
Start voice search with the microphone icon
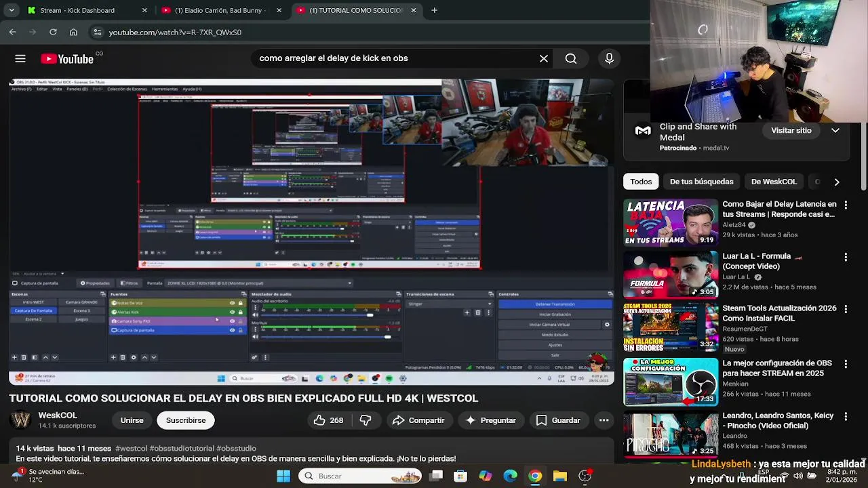coord(609,58)
